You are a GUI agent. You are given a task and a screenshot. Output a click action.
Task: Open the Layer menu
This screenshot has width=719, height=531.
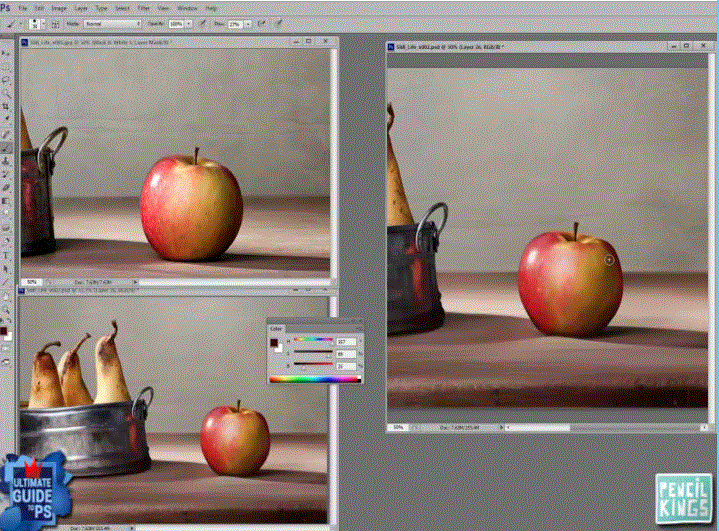click(81, 7)
